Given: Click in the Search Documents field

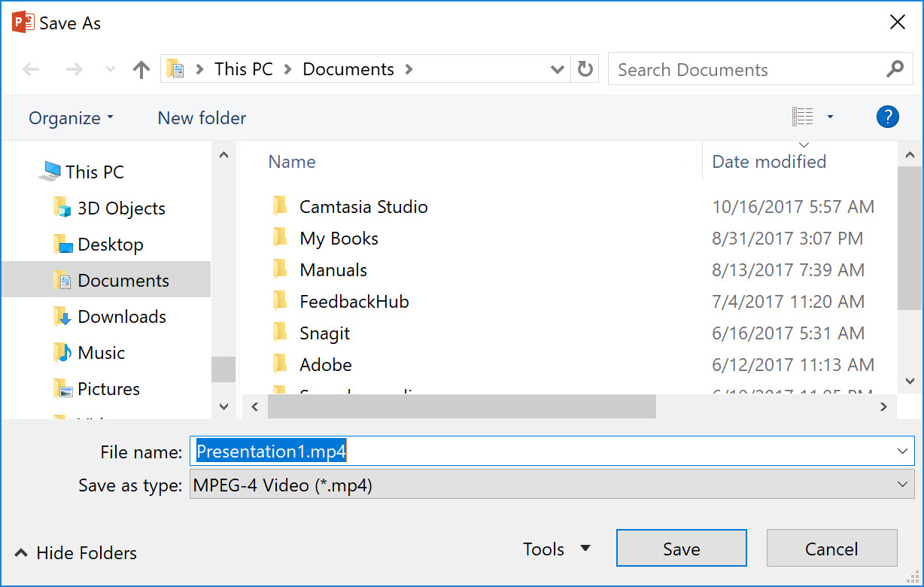Looking at the screenshot, I should tap(745, 70).
